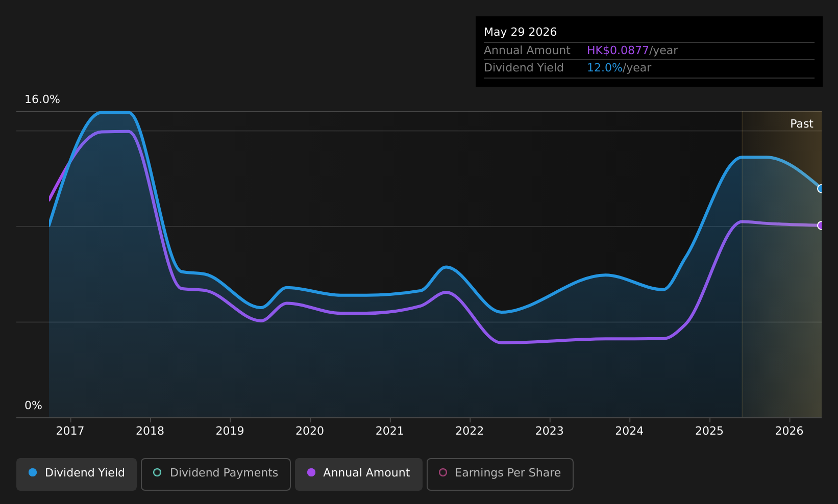Click the 12.0% dividend yield value
Screen dimensions: 838x504
605,68
